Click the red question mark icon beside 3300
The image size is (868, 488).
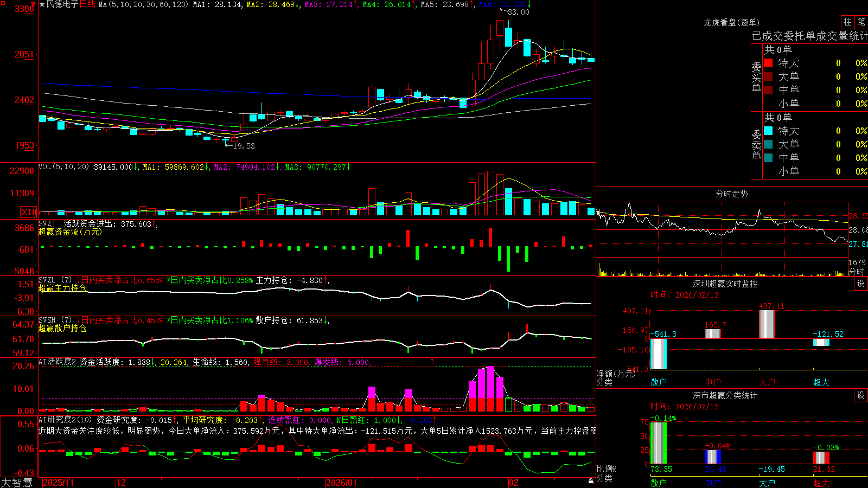point(34,4)
